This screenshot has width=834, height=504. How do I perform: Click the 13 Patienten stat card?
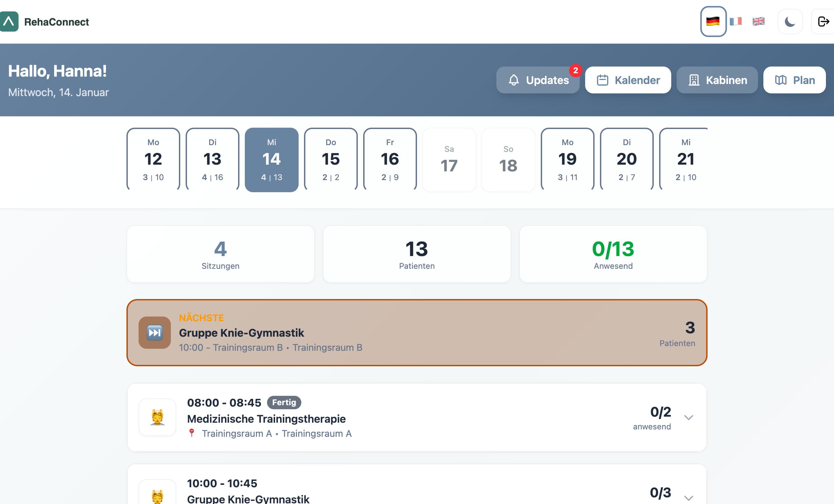pyautogui.click(x=417, y=254)
